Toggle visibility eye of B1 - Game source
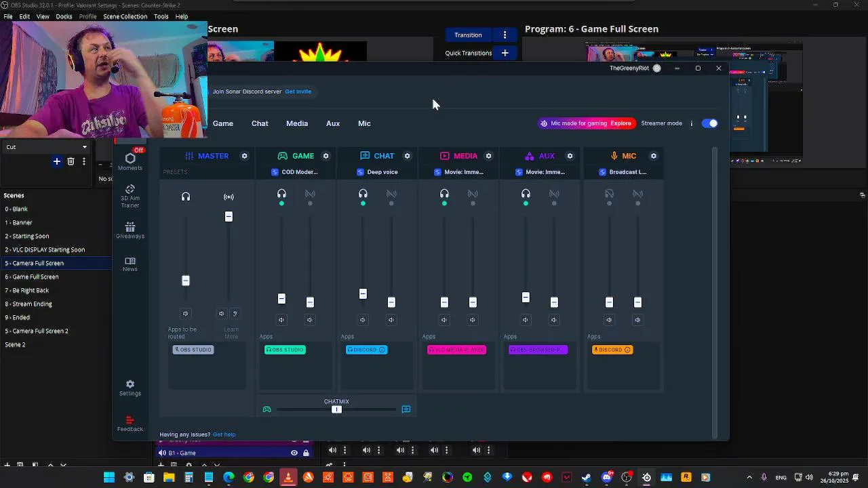Screen dimensions: 868x488 (x=294, y=453)
